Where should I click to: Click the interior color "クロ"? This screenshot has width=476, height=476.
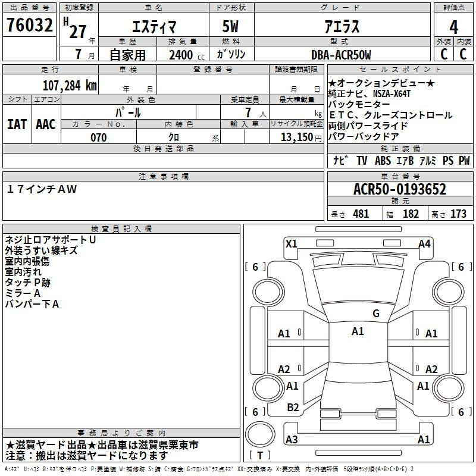pyautogui.click(x=174, y=137)
